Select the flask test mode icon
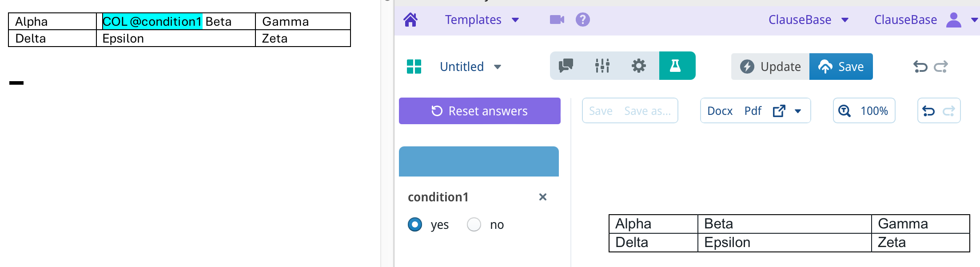 [x=676, y=66]
